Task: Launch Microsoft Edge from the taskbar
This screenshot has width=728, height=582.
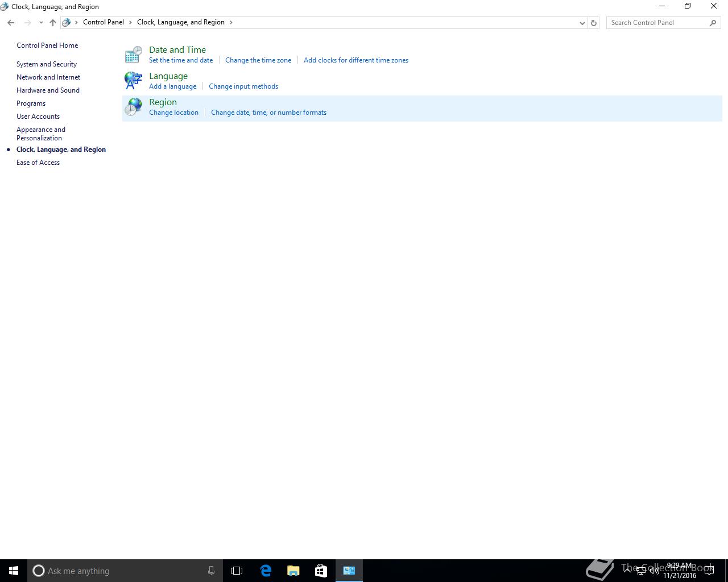Action: (266, 571)
